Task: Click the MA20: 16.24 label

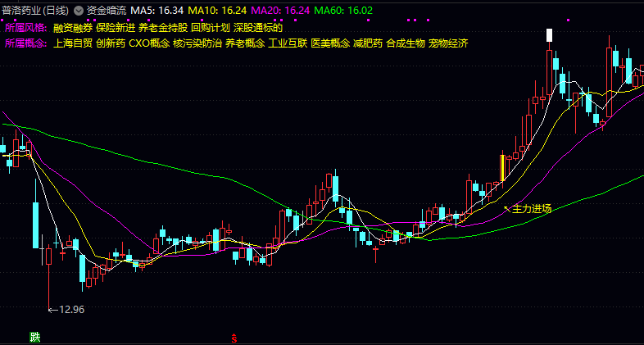Action: [x=279, y=11]
